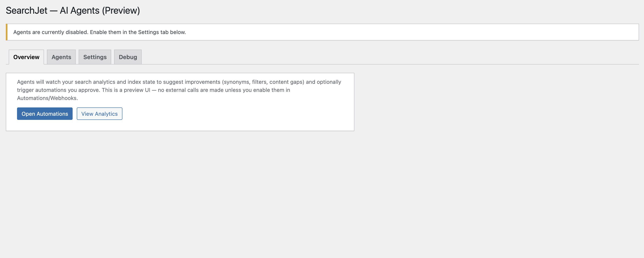Click the 'Automations/Webhooks.' text in description
The width and height of the screenshot is (644, 258).
pyautogui.click(x=47, y=98)
